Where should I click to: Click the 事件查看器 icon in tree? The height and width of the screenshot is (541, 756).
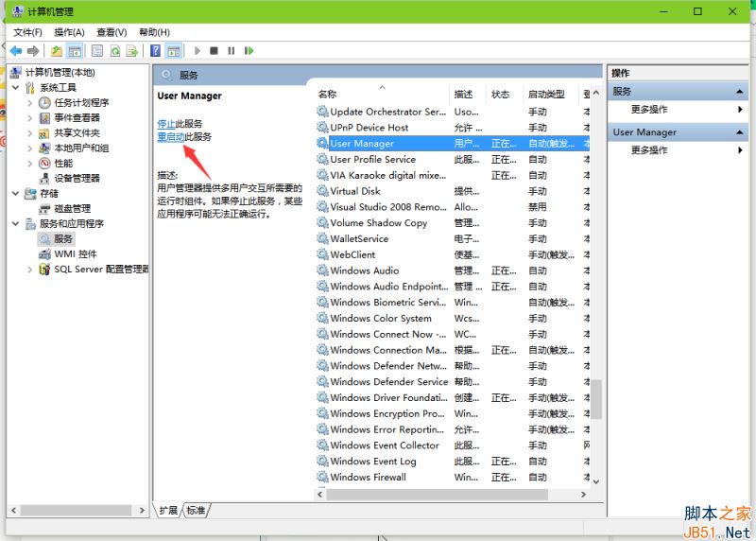point(44,118)
